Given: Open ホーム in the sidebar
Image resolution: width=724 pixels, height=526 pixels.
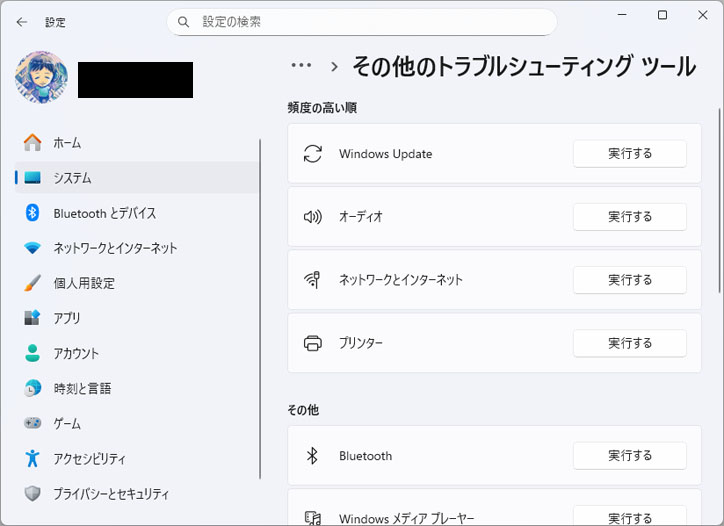Looking at the screenshot, I should point(67,143).
